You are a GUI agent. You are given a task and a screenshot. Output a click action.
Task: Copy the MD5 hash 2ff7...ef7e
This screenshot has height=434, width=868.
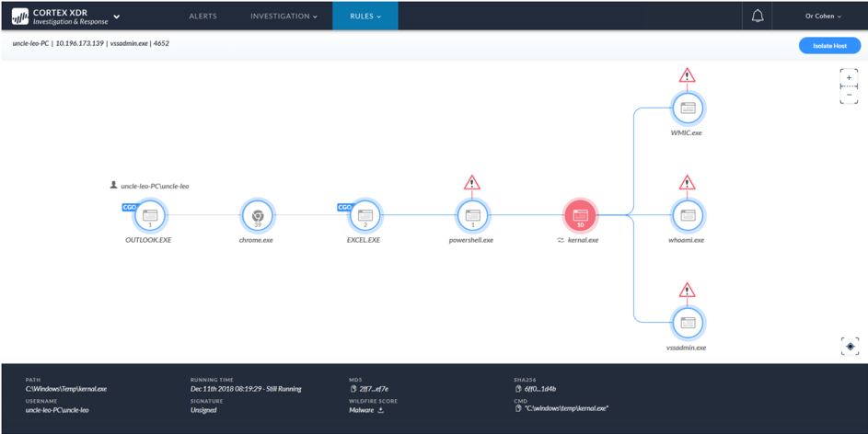tap(354, 389)
